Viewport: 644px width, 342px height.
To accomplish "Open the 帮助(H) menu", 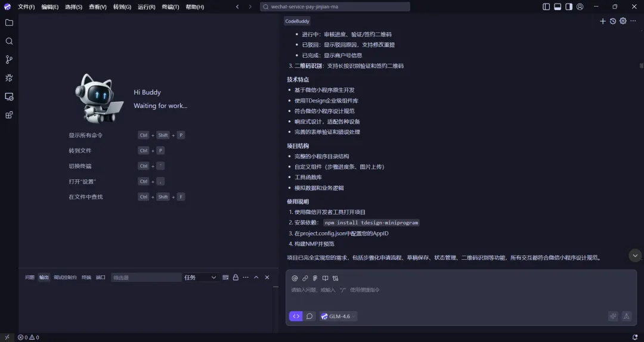I will (x=194, y=7).
